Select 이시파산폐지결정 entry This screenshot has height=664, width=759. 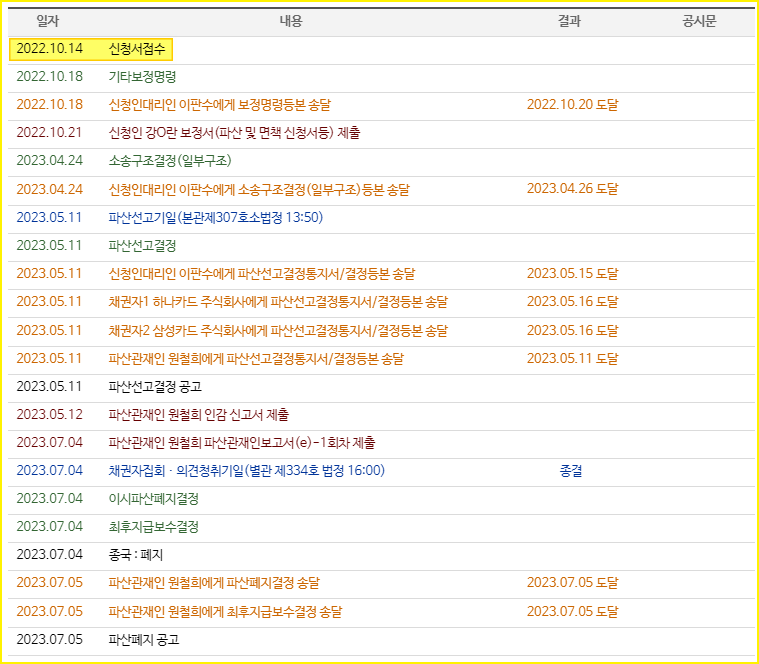tap(153, 499)
